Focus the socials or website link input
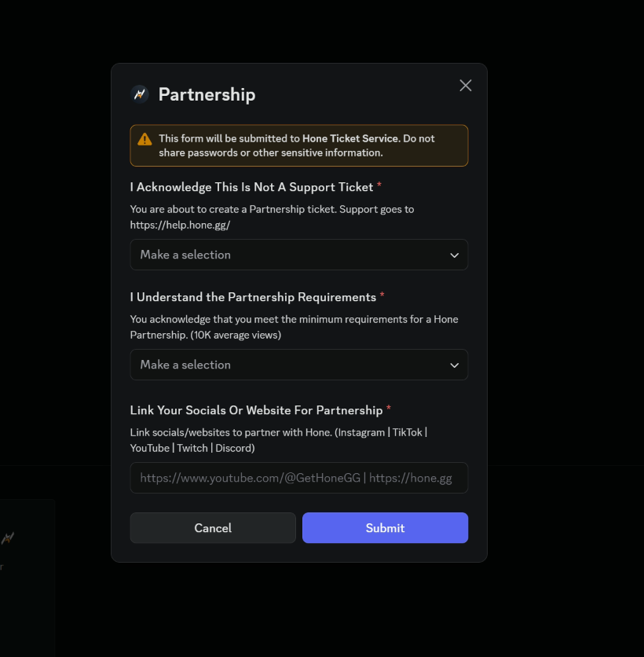This screenshot has width=644, height=657. click(x=299, y=478)
